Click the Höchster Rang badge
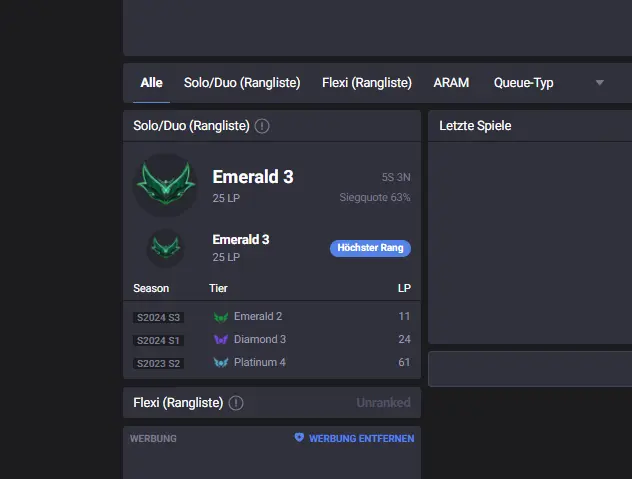Viewport: 632px width, 479px height. [x=370, y=248]
